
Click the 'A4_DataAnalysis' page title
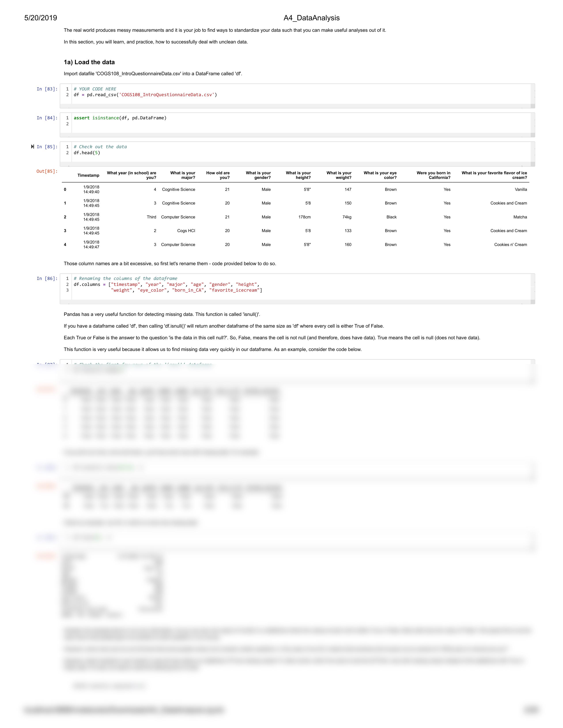pos(312,18)
